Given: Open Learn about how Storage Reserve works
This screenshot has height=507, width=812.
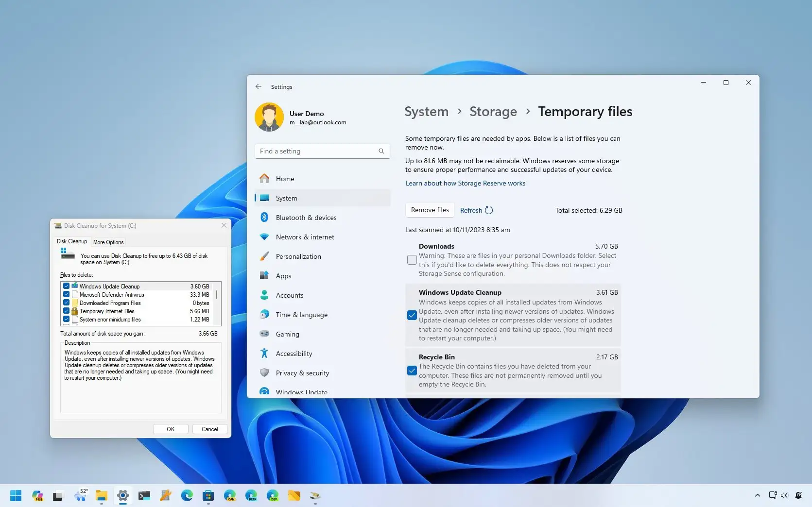Looking at the screenshot, I should point(466,183).
